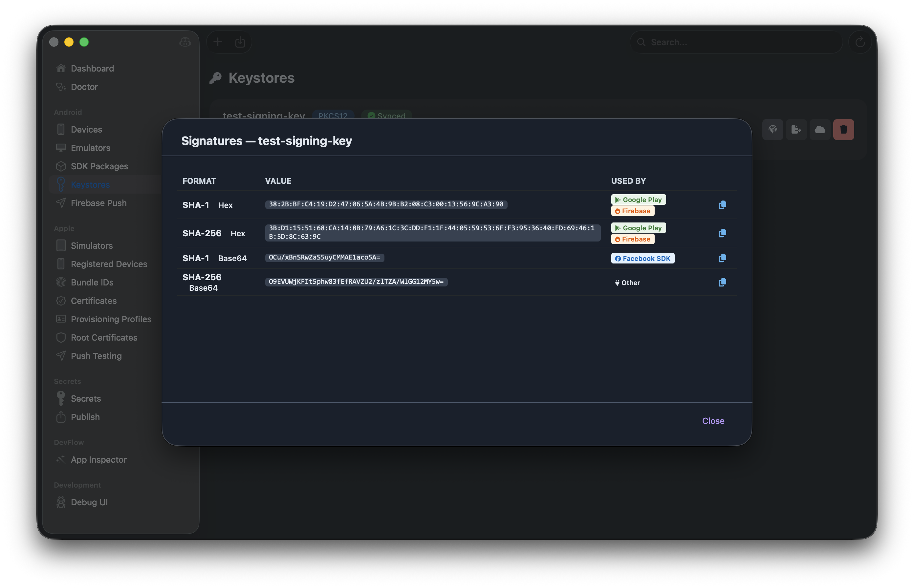This screenshot has height=588, width=914.
Task: Open Bundle IDs in the sidebar
Action: tap(92, 282)
